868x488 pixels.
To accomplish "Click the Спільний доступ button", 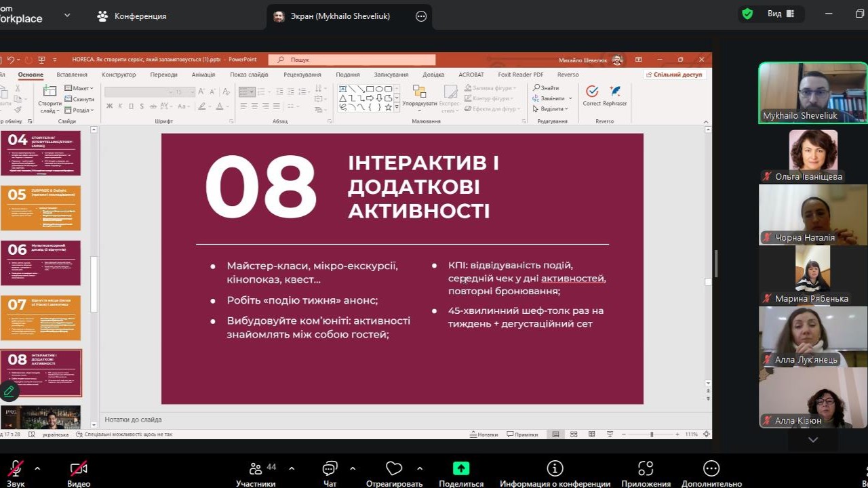I will (673, 75).
